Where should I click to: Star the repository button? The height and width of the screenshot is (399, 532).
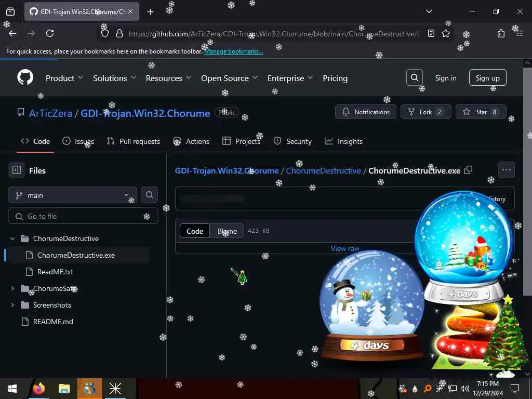pyautogui.click(x=481, y=112)
